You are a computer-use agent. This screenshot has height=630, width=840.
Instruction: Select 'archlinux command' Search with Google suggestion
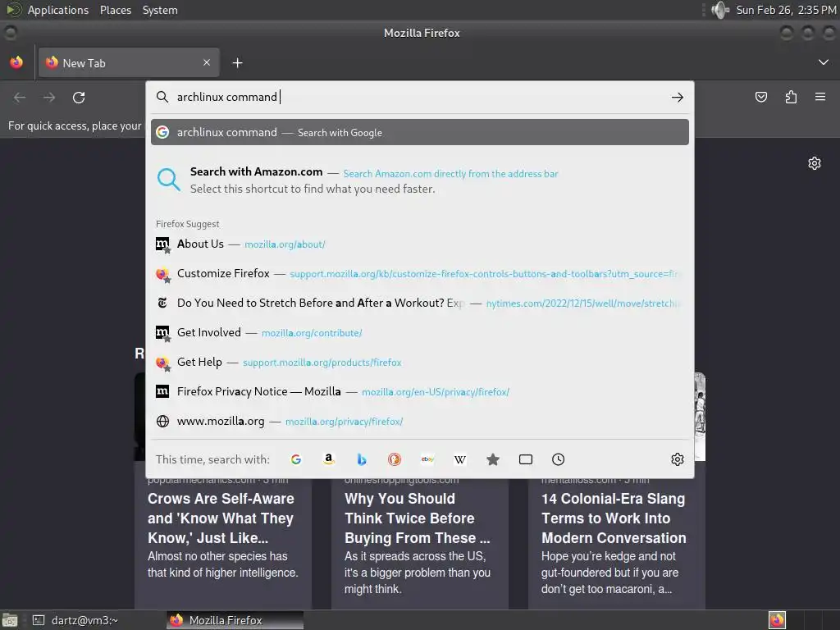click(x=420, y=132)
